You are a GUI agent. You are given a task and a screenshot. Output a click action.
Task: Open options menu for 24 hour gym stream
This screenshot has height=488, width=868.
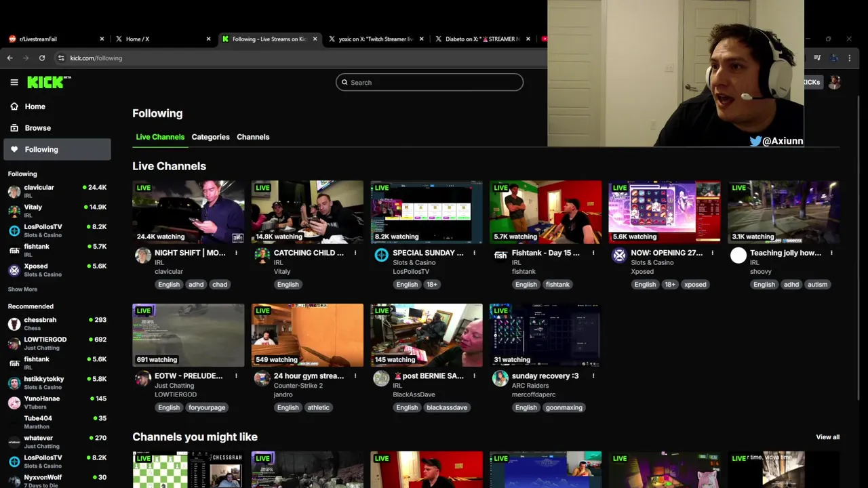[355, 375]
